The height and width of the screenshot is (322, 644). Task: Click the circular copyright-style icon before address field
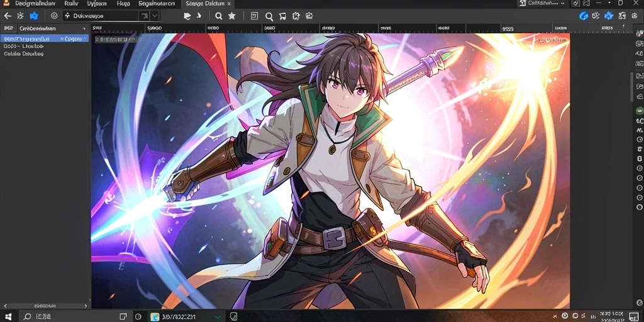[x=54, y=16]
